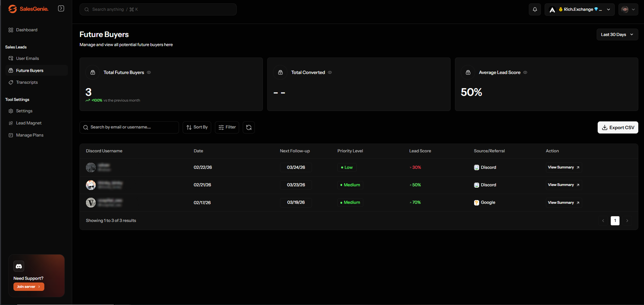The image size is (644, 305).
Task: Hide the Average Lead Score value
Action: click(525, 72)
